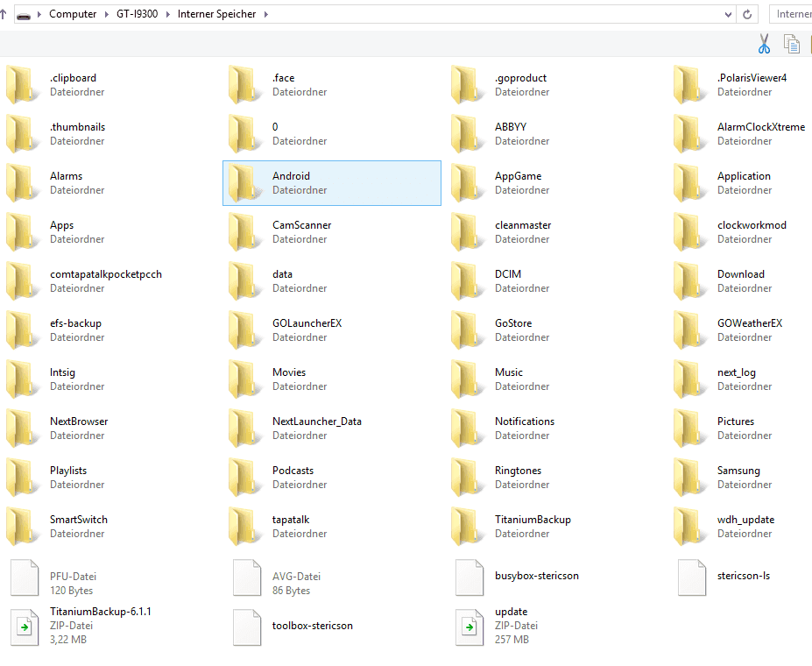Viewport: 812px width, 666px height.
Task: Click the Movies folder name
Action: pos(289,372)
